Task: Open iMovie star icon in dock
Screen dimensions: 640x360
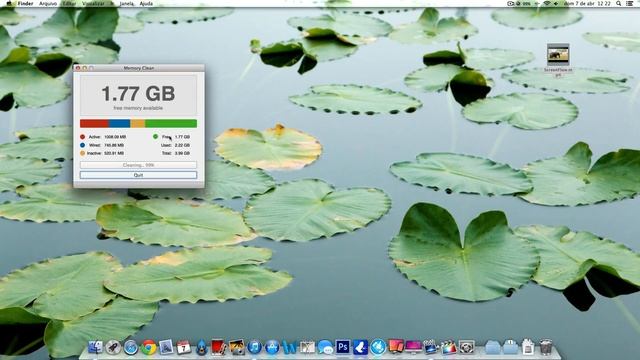Action: tap(430, 347)
